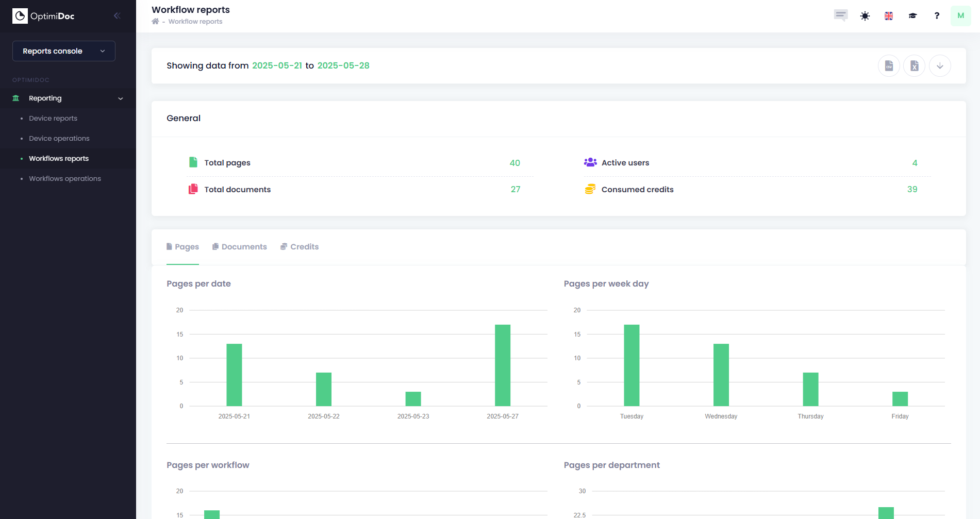The width and height of the screenshot is (980, 519).
Task: Click the 2025-05-21 bar in Pages per date
Action: pyautogui.click(x=234, y=375)
